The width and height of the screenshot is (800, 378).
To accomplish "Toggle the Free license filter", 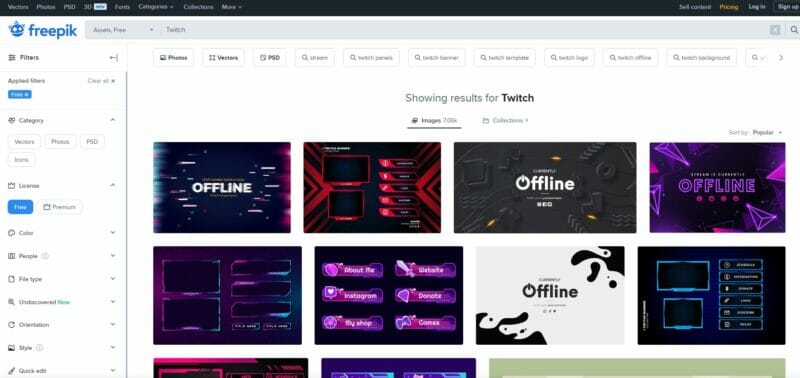I will tap(20, 207).
